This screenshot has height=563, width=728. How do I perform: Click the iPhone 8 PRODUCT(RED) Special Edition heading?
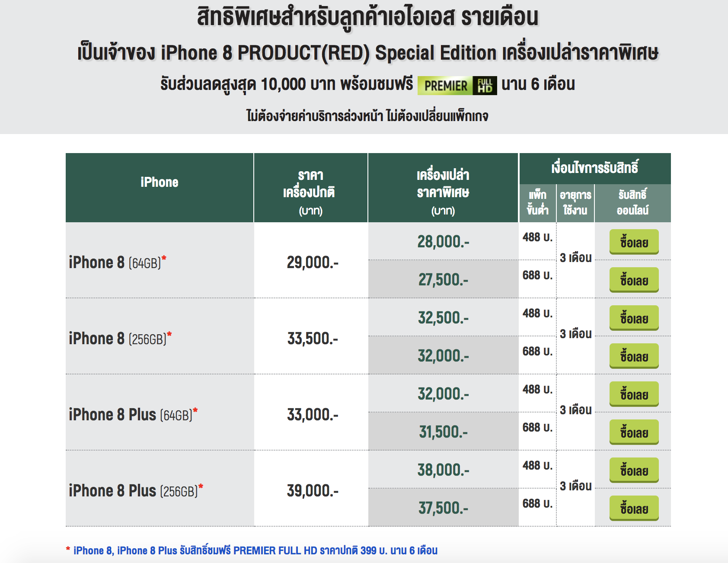[367, 53]
